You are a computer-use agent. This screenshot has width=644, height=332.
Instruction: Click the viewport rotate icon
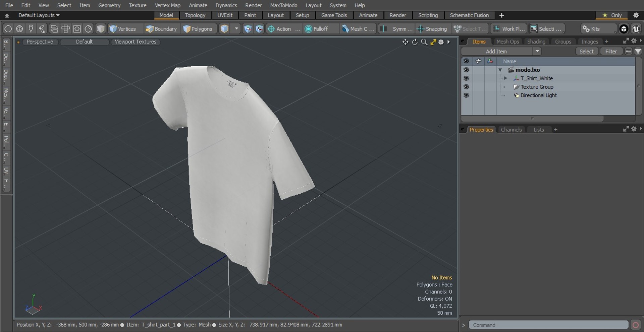pyautogui.click(x=415, y=42)
